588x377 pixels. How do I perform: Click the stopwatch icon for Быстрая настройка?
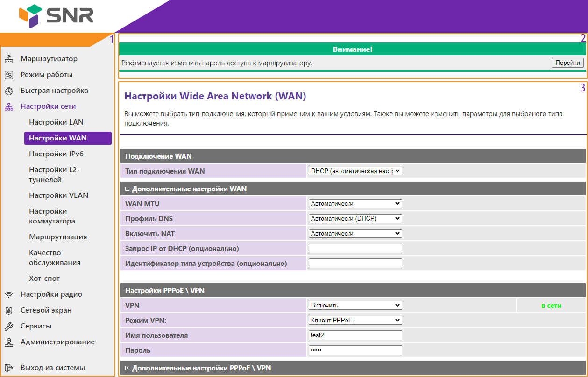pyautogui.click(x=8, y=91)
